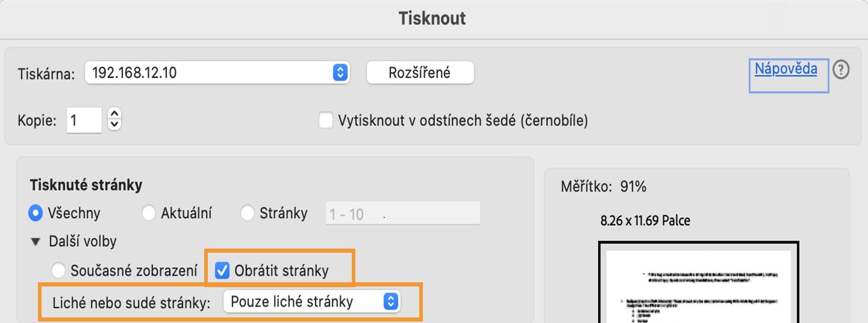Select the Všechny radio button
This screenshot has width=868, height=323.
(x=36, y=213)
